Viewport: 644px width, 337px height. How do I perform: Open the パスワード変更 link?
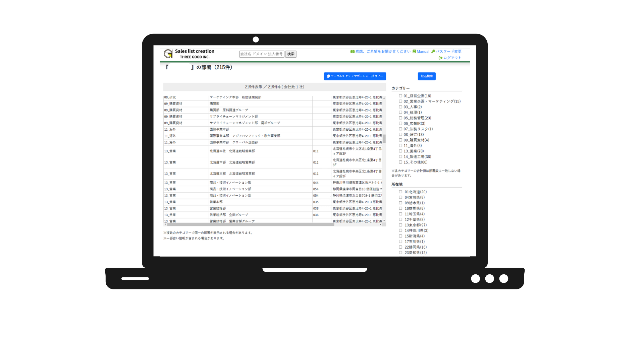pos(448,52)
